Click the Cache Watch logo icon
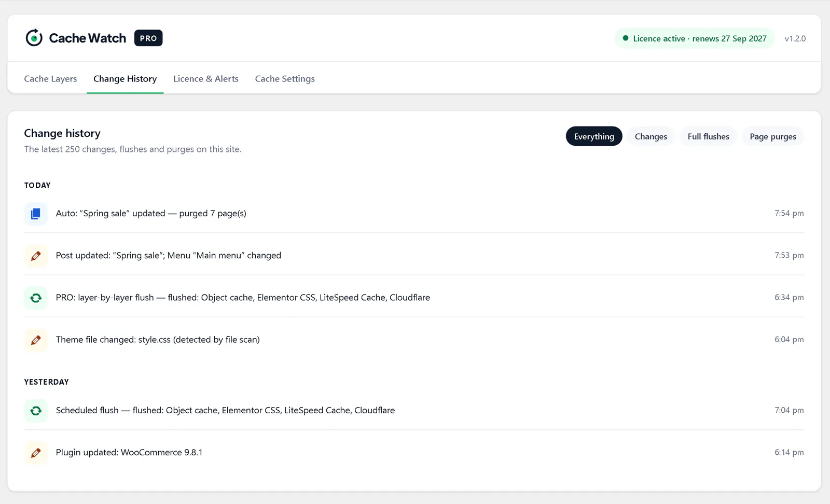Viewport: 830px width, 504px height. [34, 38]
